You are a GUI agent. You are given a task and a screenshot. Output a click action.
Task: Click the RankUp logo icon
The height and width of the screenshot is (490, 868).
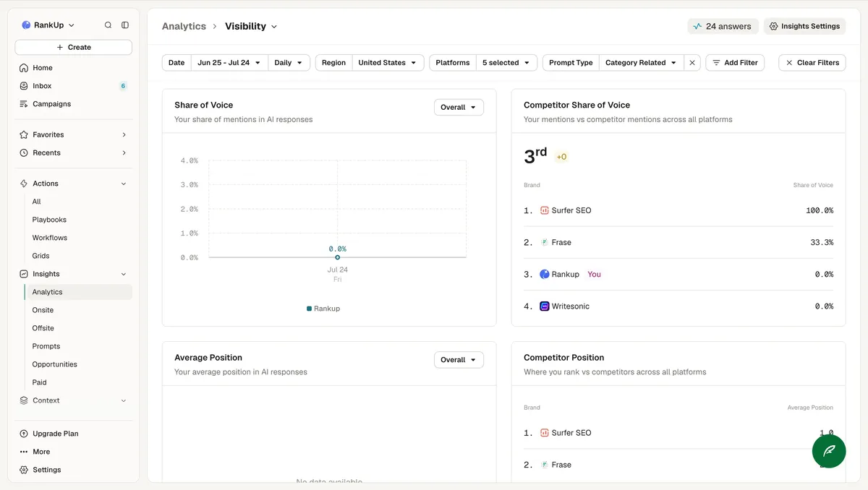pyautogui.click(x=26, y=25)
